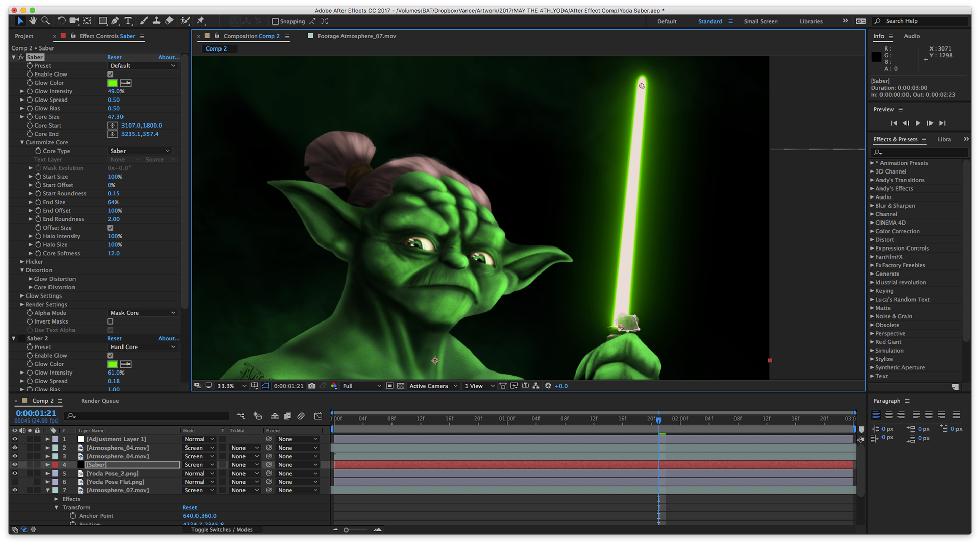
Task: Select the Brush tool
Action: [143, 21]
